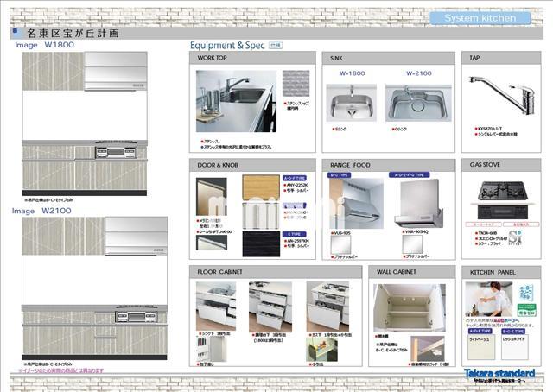Click the green icon in KITCHIN PANEL
The image size is (553, 392).
(526, 309)
